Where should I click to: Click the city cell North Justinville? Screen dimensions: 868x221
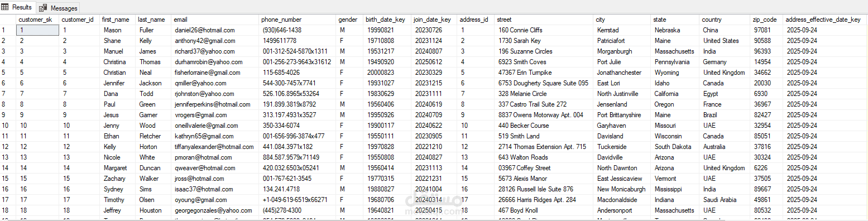[622, 94]
